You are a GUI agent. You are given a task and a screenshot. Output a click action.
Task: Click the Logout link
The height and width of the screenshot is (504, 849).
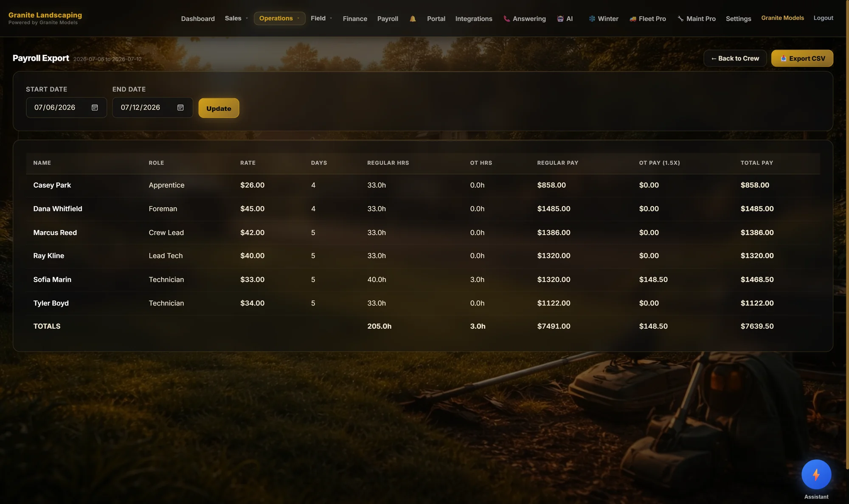pyautogui.click(x=823, y=18)
